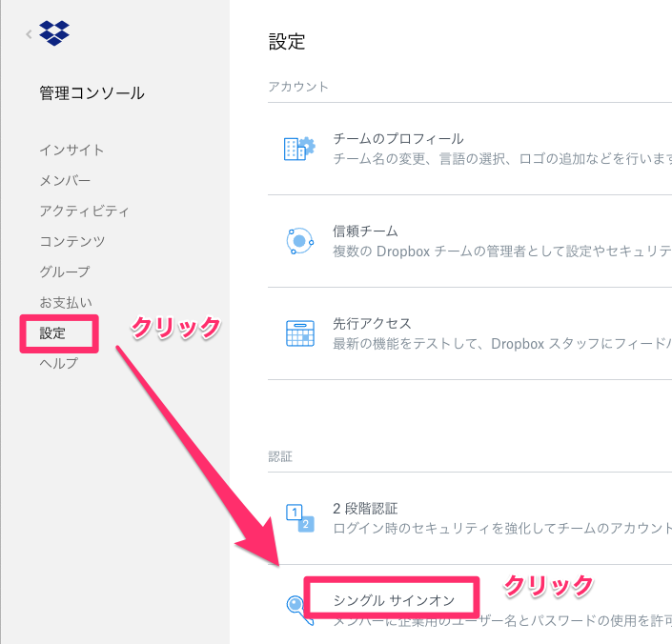Screen dimensions: 672x644
Task: Open コンテンツ in the sidebar
Action: [x=72, y=241]
